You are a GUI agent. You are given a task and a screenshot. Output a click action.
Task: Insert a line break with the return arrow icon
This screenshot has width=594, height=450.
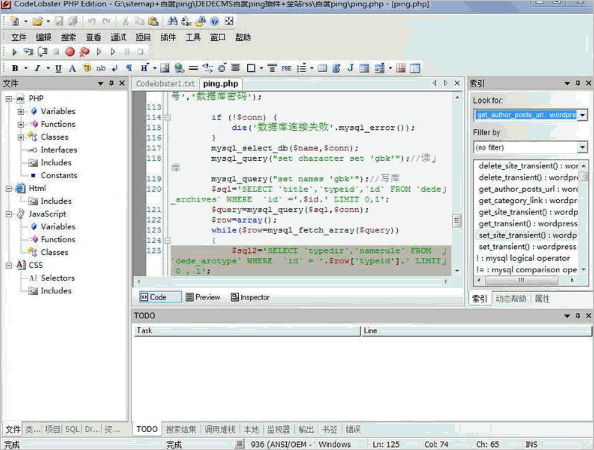pyautogui.click(x=115, y=68)
